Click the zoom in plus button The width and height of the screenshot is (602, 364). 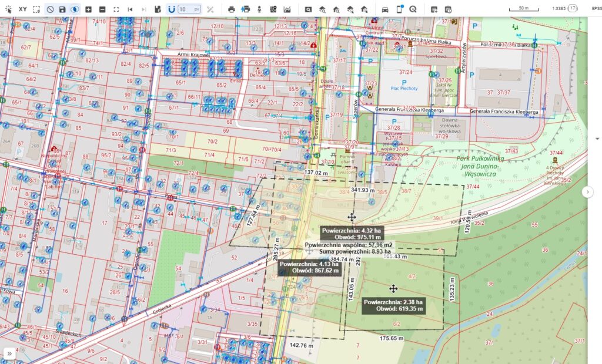click(x=88, y=9)
